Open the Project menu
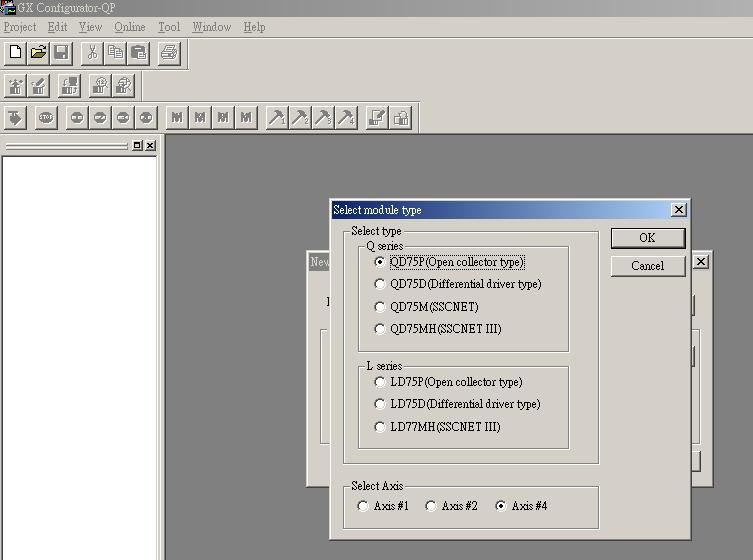 tap(20, 27)
